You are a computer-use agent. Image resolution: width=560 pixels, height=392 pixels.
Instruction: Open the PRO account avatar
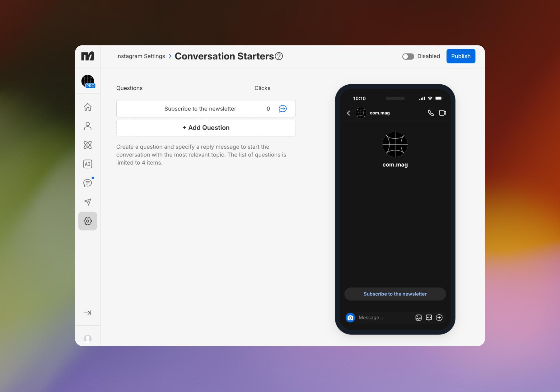(88, 82)
